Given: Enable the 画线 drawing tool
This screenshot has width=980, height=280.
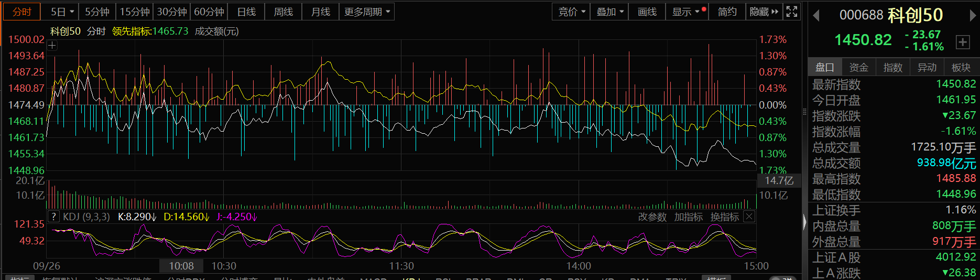Looking at the screenshot, I should (x=647, y=12).
